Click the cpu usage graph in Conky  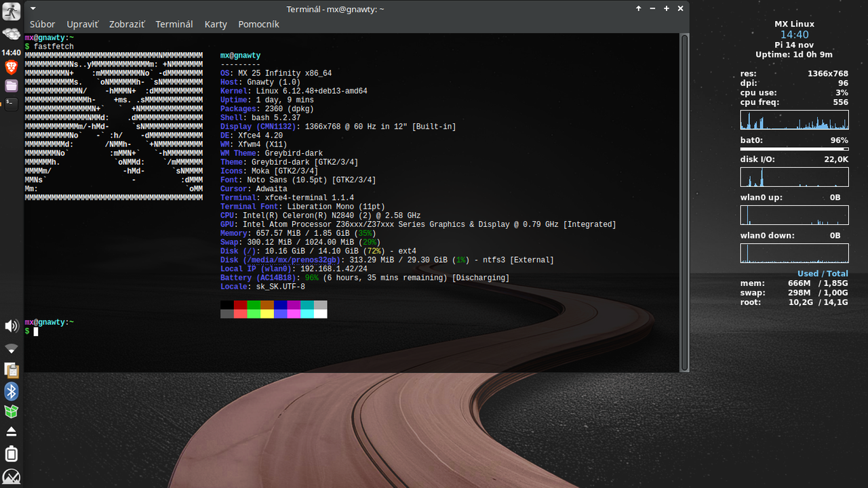click(x=794, y=121)
